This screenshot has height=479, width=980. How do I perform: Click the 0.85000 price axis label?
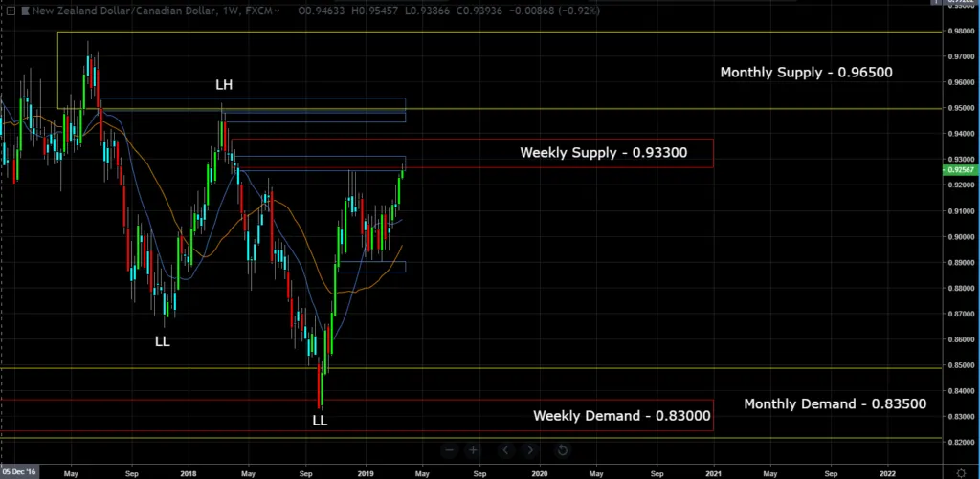pos(963,364)
